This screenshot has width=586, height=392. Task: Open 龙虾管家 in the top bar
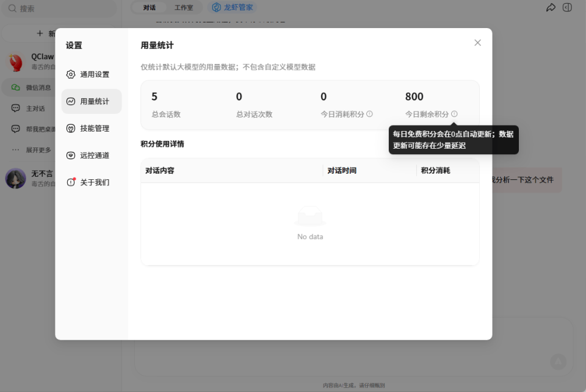233,7
